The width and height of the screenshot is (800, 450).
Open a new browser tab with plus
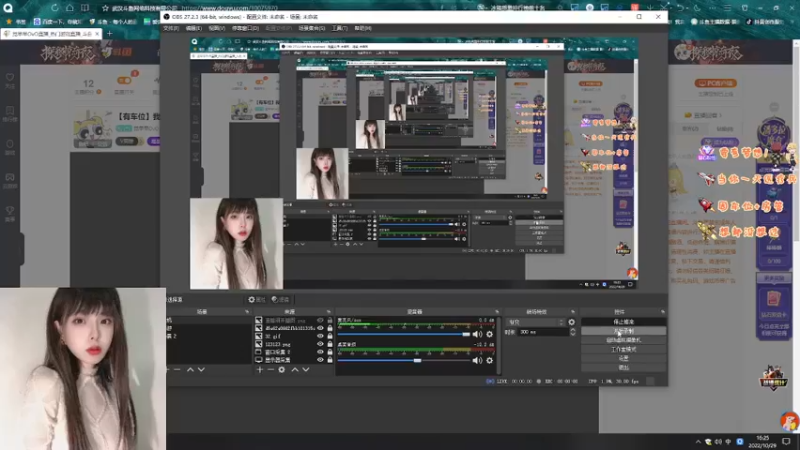coord(109,34)
